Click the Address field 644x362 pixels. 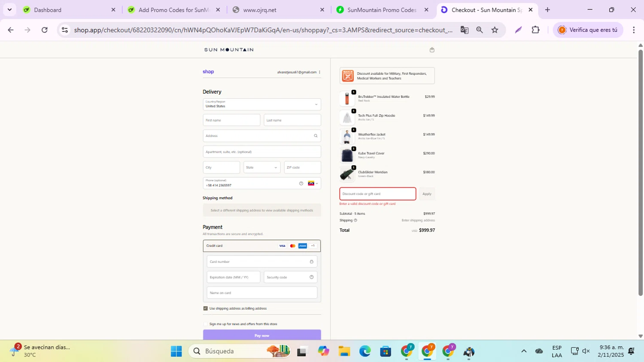[262, 136]
